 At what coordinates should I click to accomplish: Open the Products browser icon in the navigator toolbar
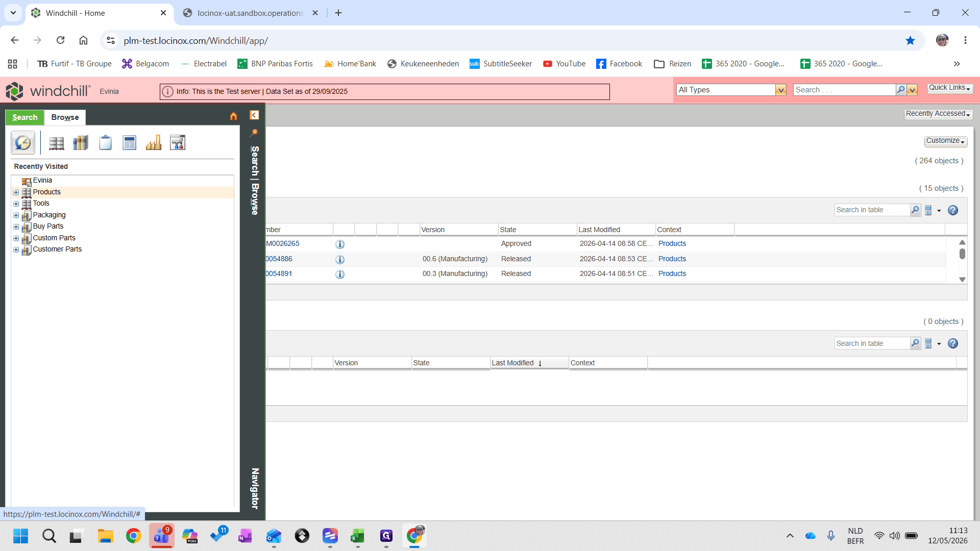pos(56,143)
